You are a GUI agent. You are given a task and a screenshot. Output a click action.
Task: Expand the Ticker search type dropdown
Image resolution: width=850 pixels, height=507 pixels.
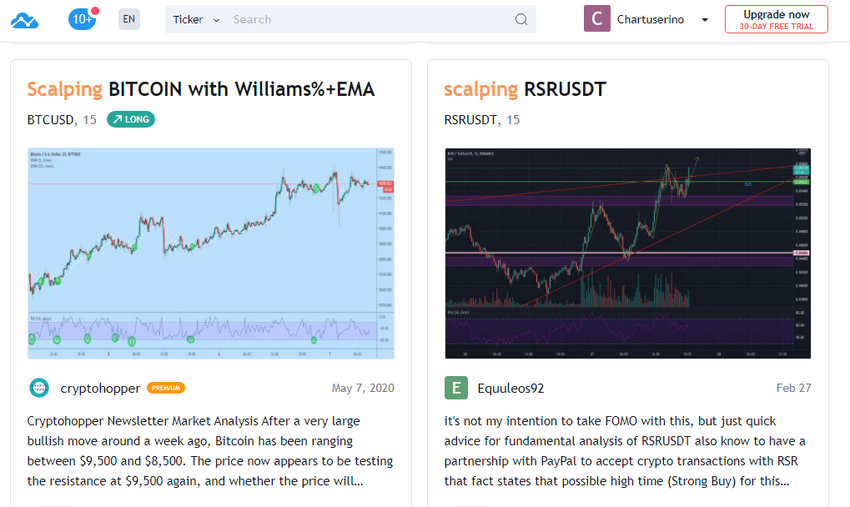(x=196, y=20)
